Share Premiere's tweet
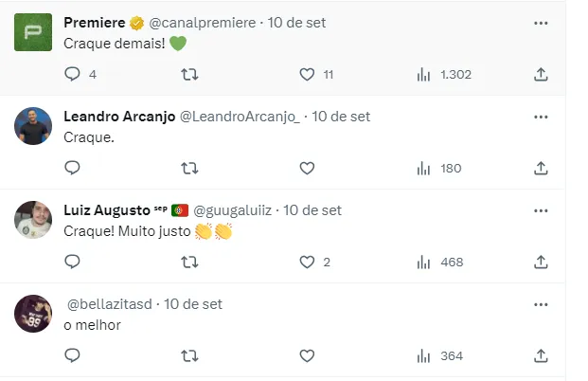This screenshot has width=588, height=381. 541,74
